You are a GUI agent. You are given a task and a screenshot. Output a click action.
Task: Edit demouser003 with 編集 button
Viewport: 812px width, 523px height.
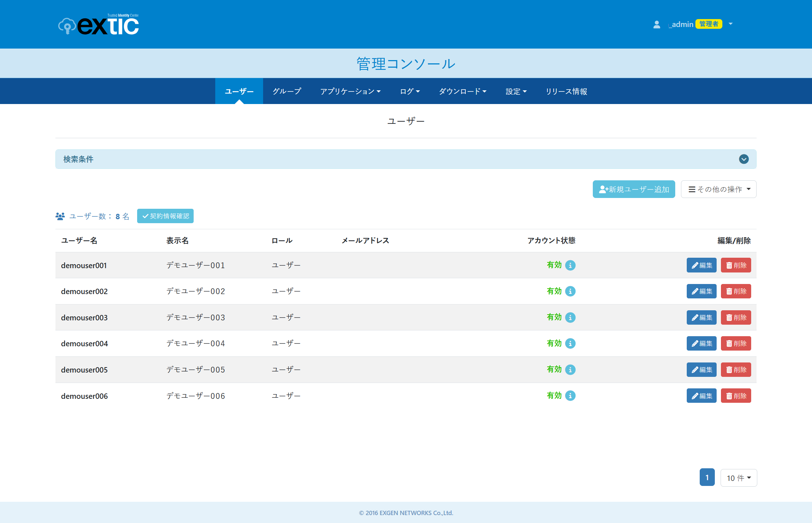point(702,317)
